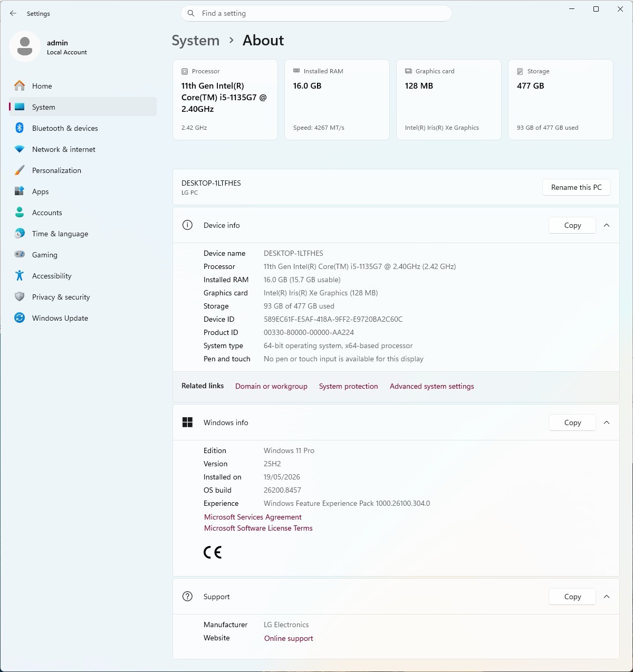Click the search magnifier icon
Screen dimensions: 633x672
(x=191, y=13)
